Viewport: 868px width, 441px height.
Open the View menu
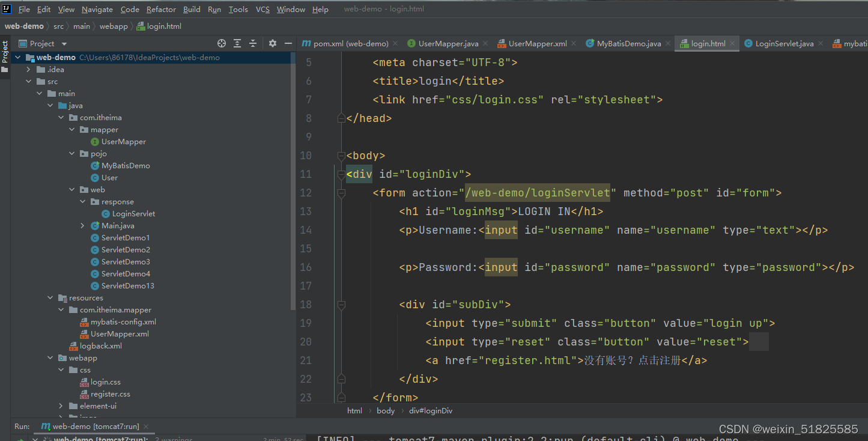pyautogui.click(x=66, y=9)
